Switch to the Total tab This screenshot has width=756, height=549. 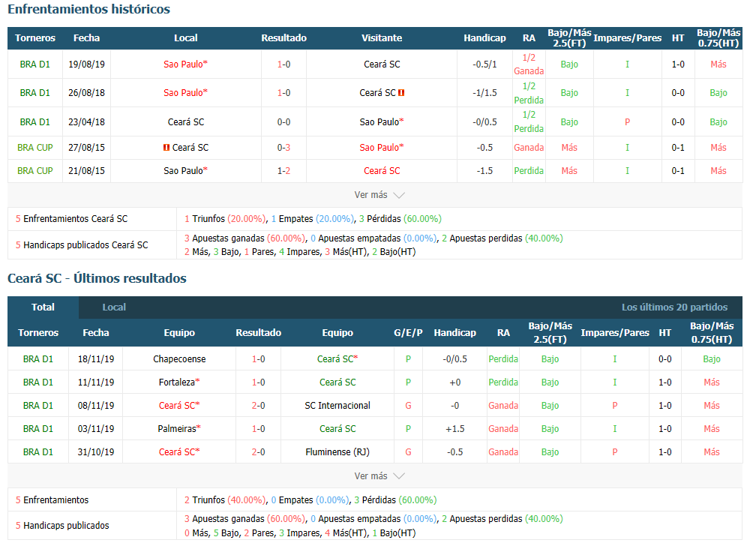pos(43,307)
